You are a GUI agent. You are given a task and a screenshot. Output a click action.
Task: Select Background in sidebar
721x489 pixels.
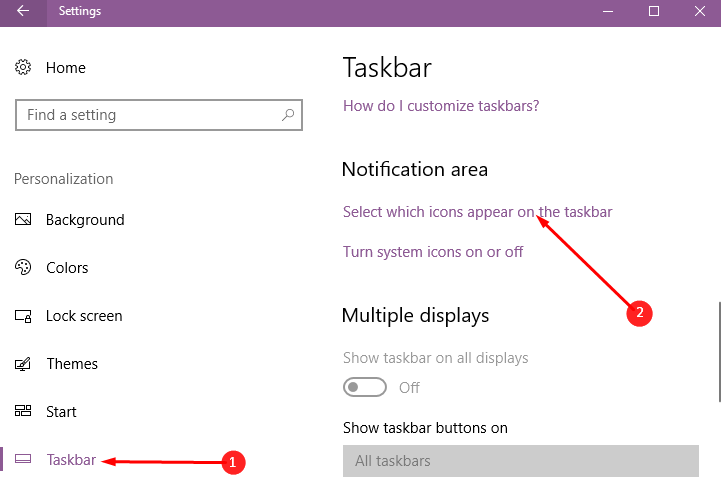click(85, 220)
